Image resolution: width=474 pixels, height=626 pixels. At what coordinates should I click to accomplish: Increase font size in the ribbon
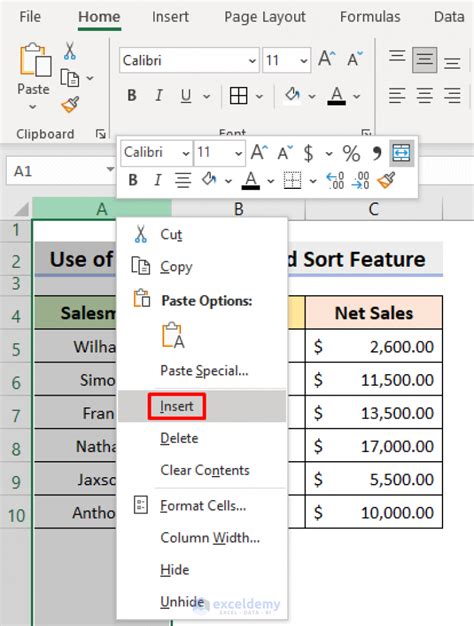coord(327,59)
